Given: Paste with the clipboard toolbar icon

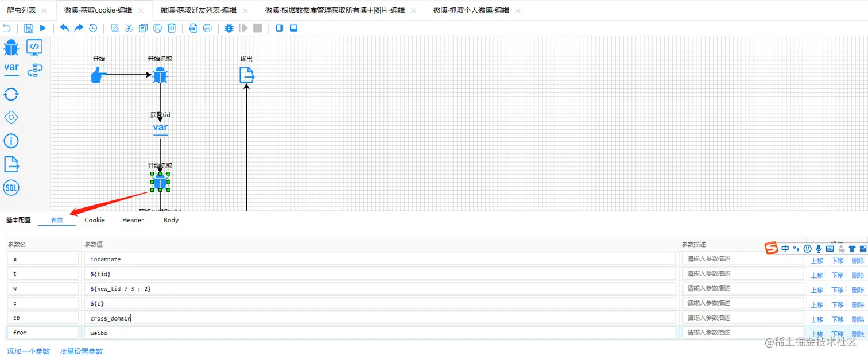Looking at the screenshot, I should [157, 28].
